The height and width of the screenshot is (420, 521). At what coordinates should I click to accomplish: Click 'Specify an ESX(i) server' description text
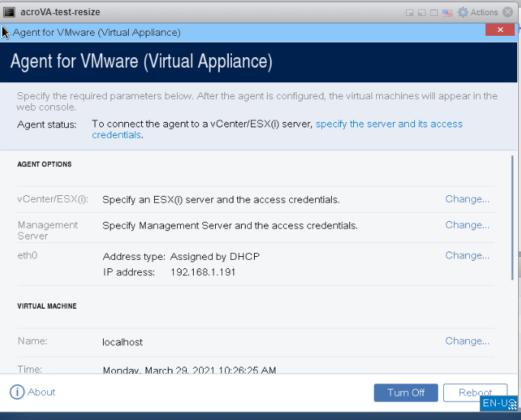221,200
